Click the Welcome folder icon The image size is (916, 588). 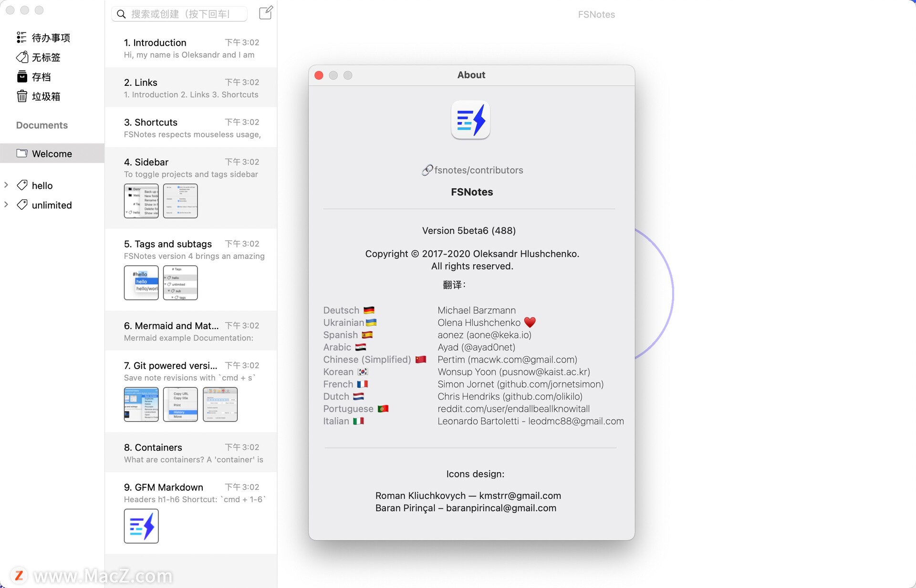pyautogui.click(x=22, y=153)
